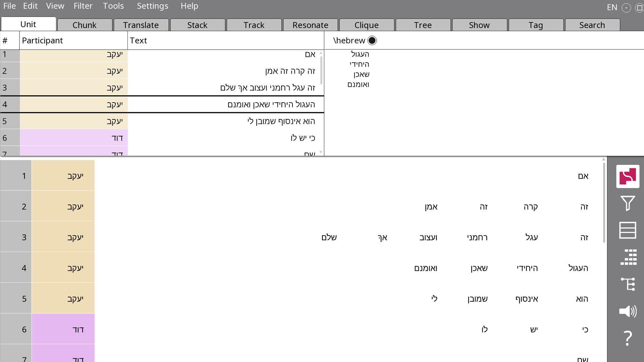The image size is (644, 362).
Task: Open the table rows view icon
Action: 629,230
